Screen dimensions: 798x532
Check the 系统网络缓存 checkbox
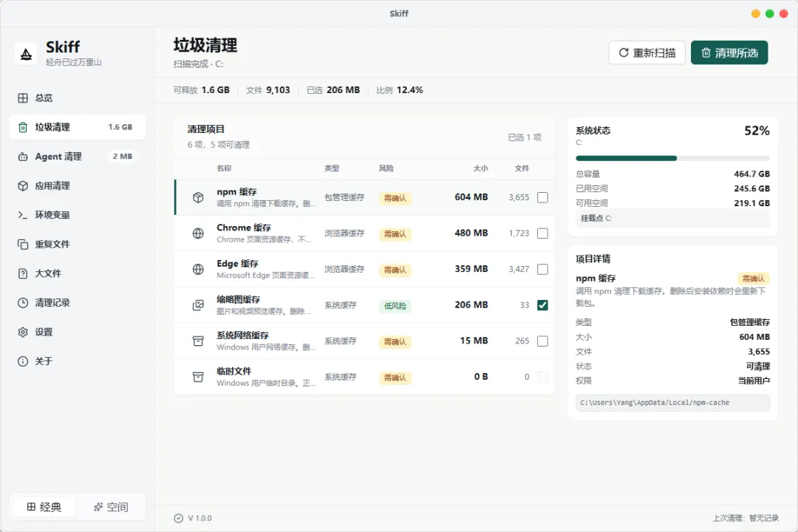click(x=542, y=341)
